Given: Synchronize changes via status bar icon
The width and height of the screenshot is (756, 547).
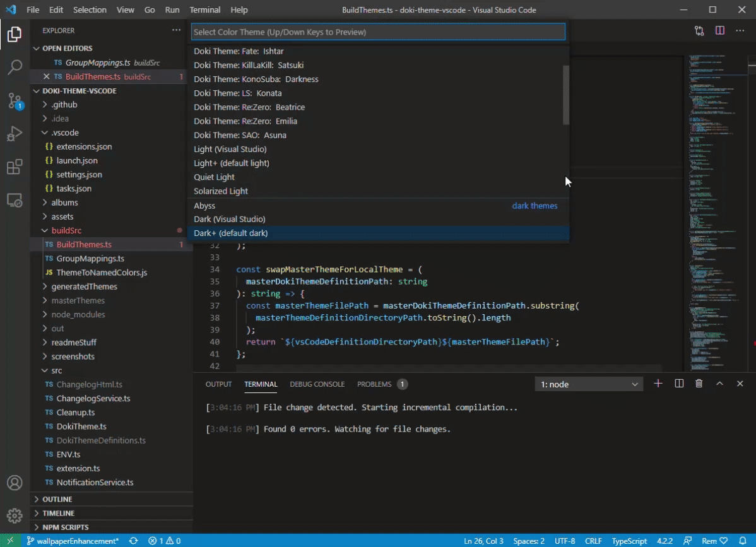Looking at the screenshot, I should 134,541.
